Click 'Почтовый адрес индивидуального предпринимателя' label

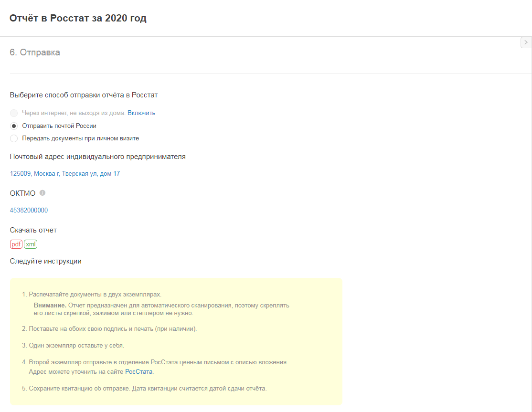click(97, 157)
